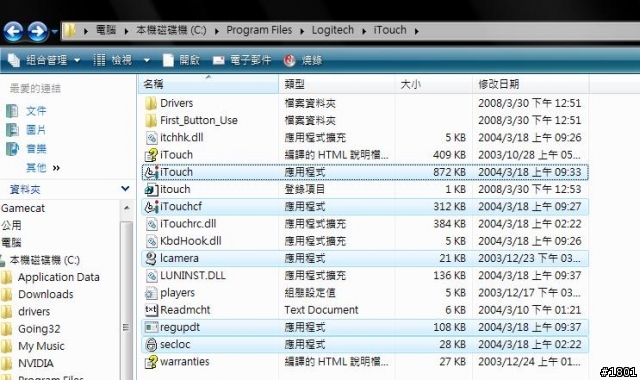
Task: Select Going32 folder in the tree
Action: pyautogui.click(x=39, y=329)
